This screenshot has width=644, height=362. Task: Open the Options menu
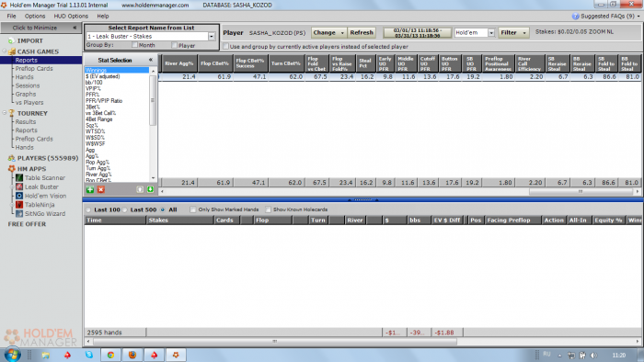(x=35, y=16)
